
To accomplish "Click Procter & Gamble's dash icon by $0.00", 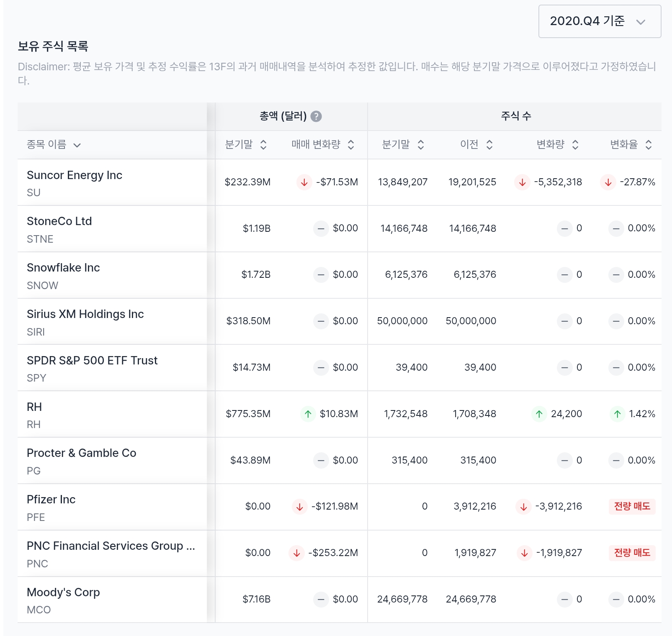I will click(x=321, y=461).
